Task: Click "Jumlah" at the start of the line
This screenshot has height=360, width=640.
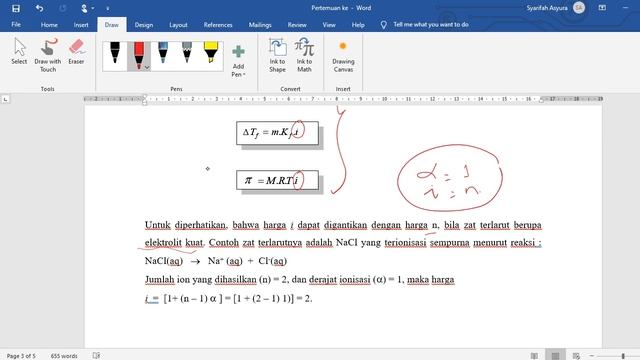Action: click(x=160, y=280)
